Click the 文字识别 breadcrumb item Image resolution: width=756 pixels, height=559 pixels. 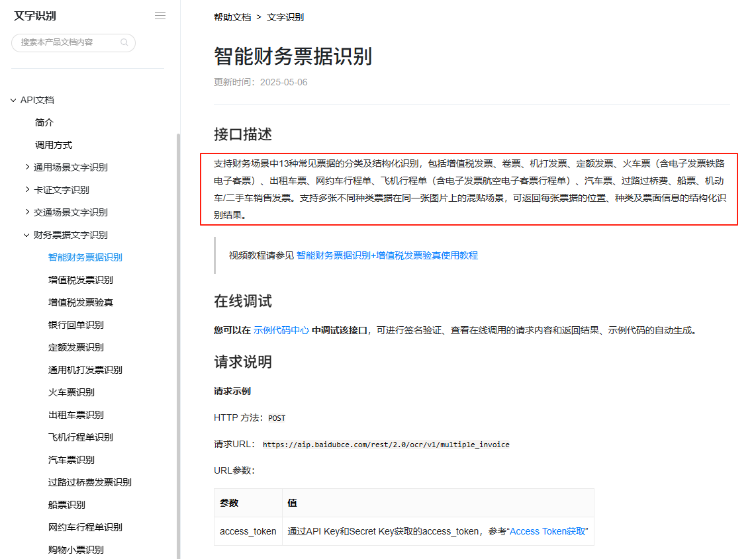(285, 17)
